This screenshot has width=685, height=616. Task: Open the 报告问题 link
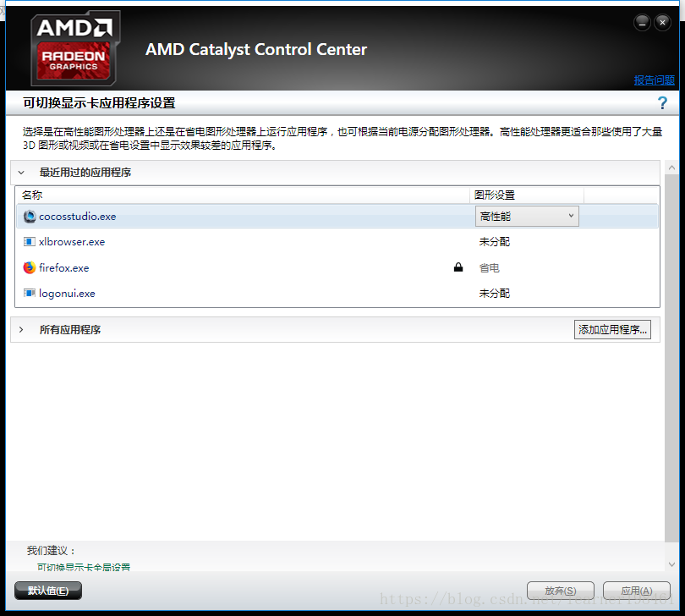(654, 80)
